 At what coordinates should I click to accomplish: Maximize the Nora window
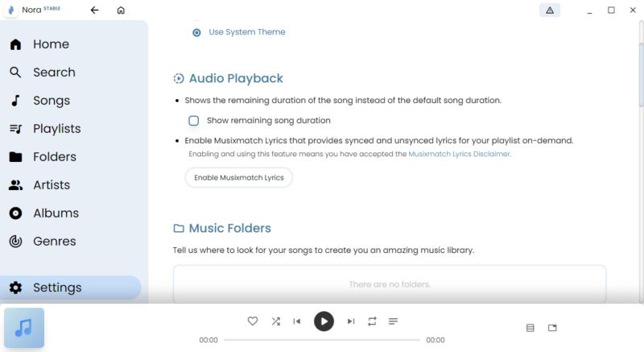(x=611, y=10)
